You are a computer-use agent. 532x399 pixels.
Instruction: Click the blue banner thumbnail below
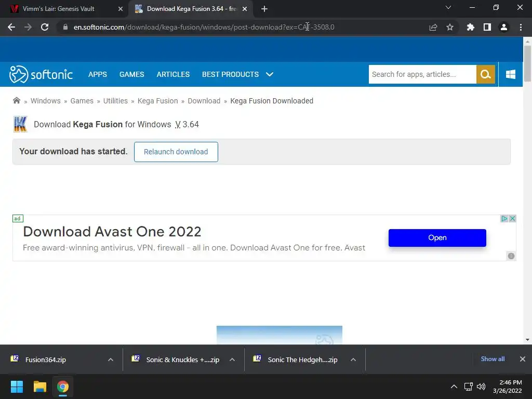[279, 335]
